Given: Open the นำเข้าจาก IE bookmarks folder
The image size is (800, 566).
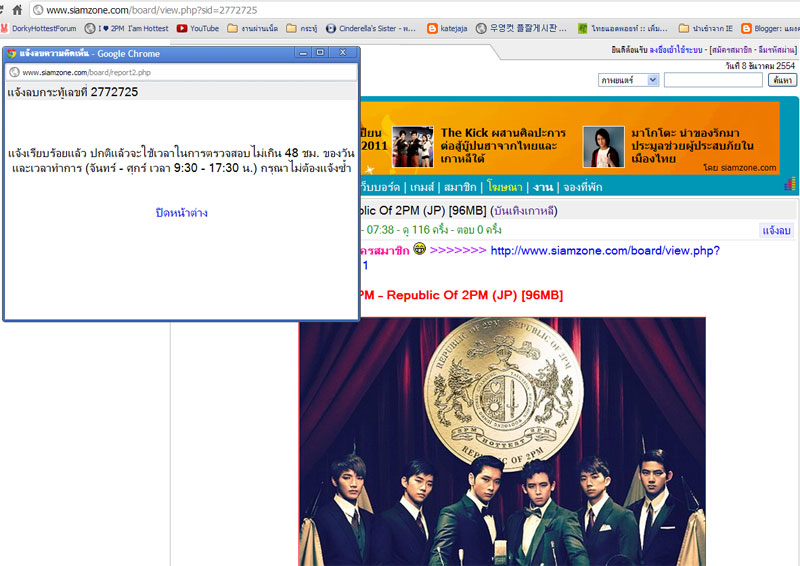Looking at the screenshot, I should coord(706,29).
